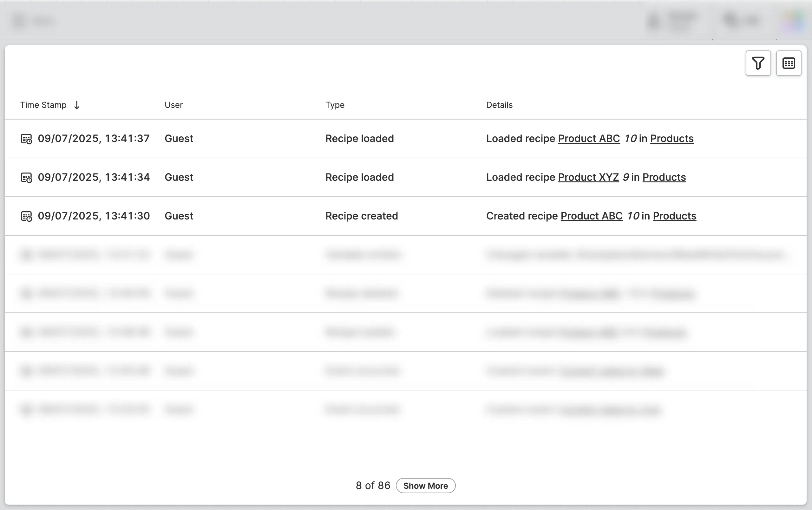Click calendar icon on 13:41:34 row
This screenshot has height=510, width=812.
click(26, 178)
